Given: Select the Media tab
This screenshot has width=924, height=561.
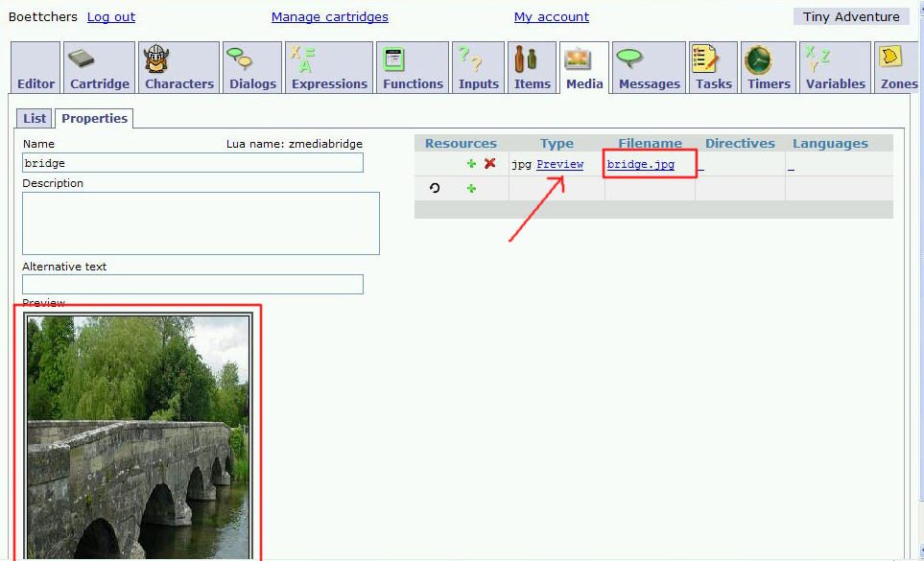Looking at the screenshot, I should click(x=584, y=67).
